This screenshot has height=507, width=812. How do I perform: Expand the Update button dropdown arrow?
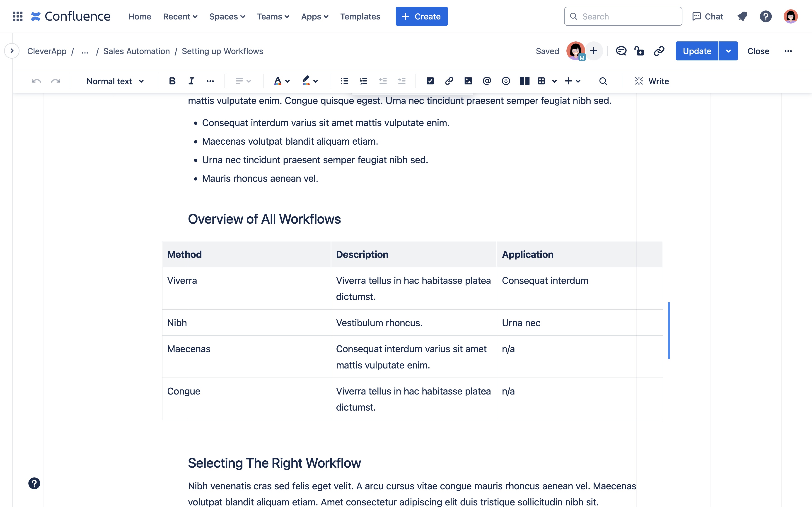(728, 51)
